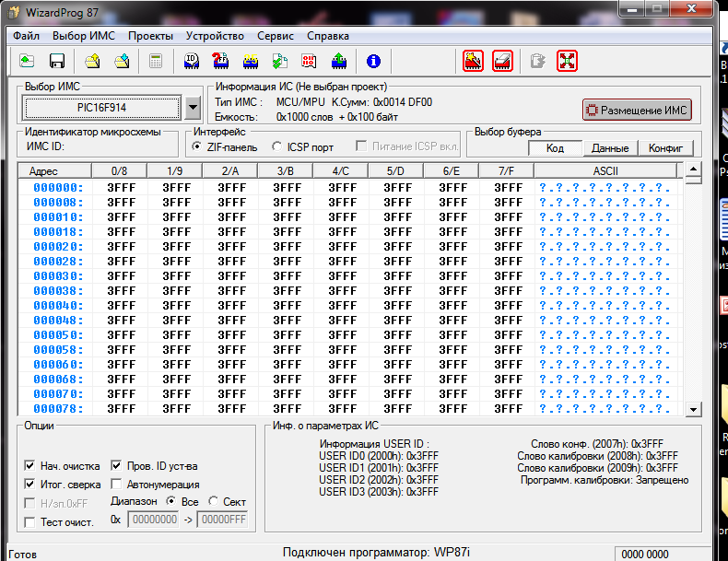Viewport: 728px width, 561px height.
Task: Select the Все range radio button
Action: (170, 501)
